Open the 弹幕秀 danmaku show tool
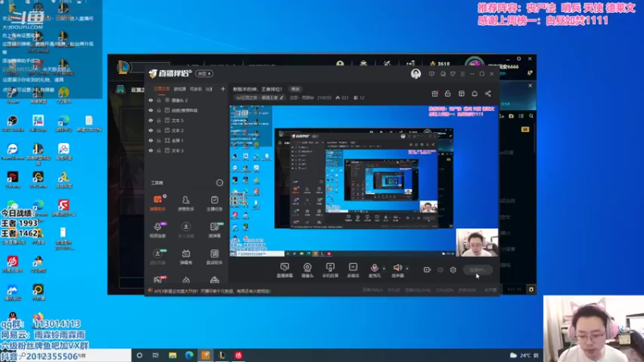 coord(186,257)
